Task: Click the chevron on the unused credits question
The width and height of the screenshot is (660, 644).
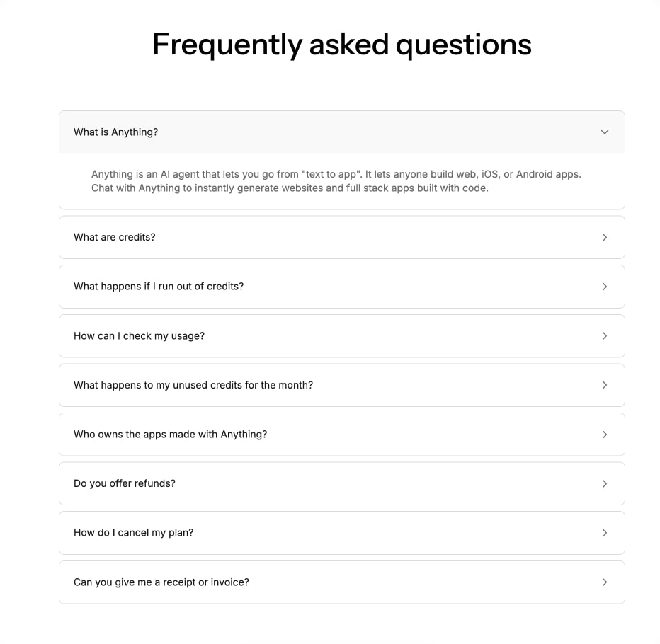Action: click(605, 385)
